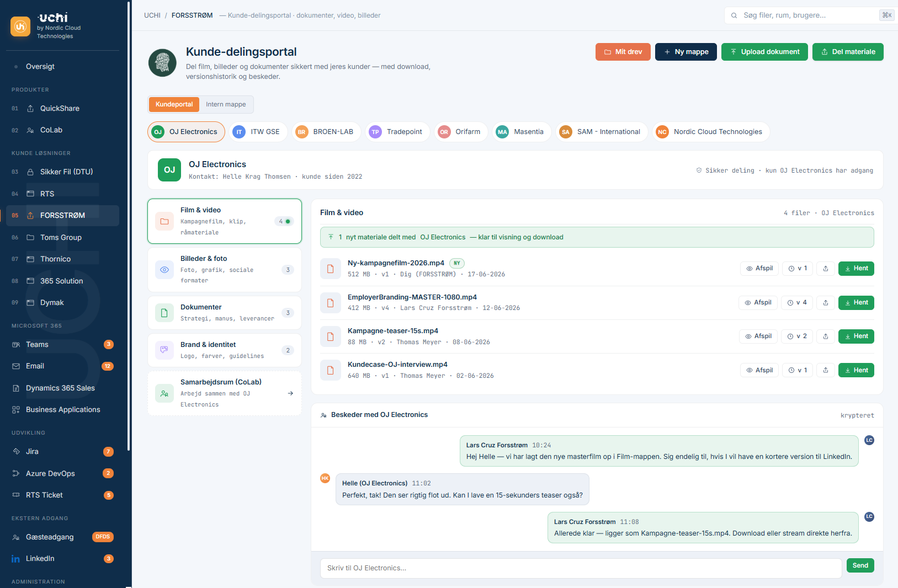The height and width of the screenshot is (588, 898).
Task: Select the OJ Electronics customer chip
Action: 187,132
